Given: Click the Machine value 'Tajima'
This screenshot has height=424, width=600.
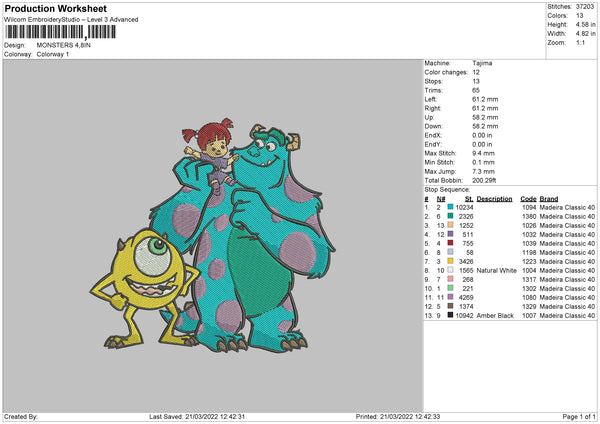Looking at the screenshot, I should (x=482, y=63).
